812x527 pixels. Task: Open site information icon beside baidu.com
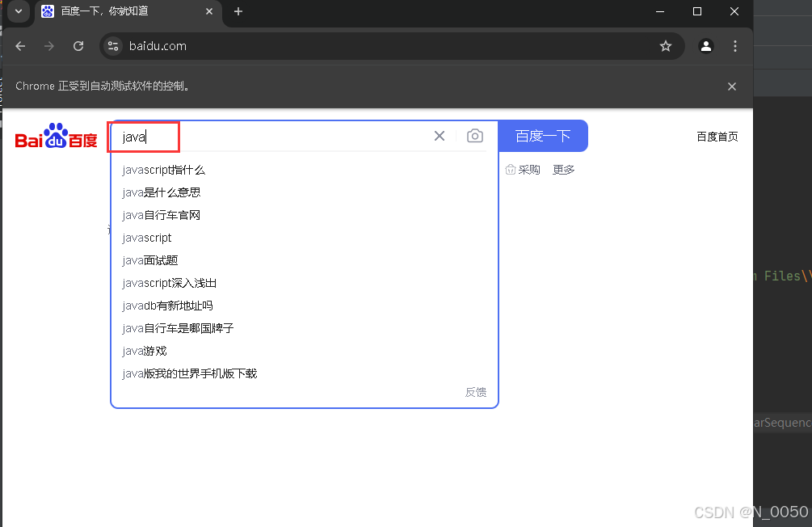click(x=113, y=46)
